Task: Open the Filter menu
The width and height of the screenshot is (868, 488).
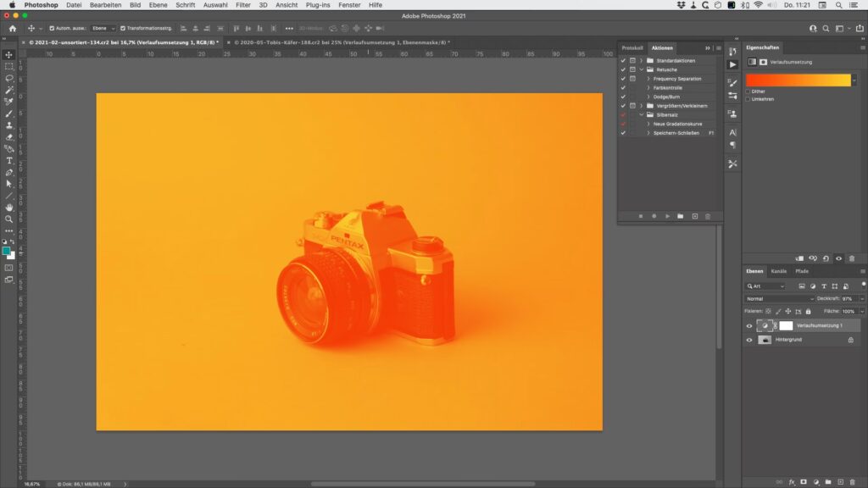Action: click(x=242, y=5)
